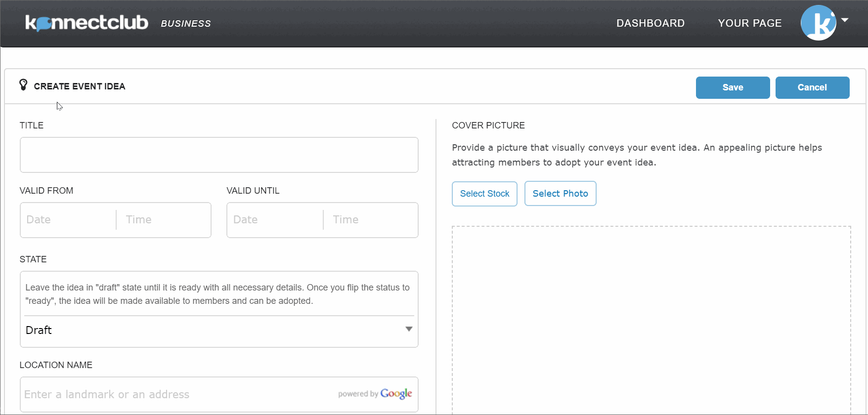Click the powered by Google logo
This screenshot has height=415, width=868.
(x=375, y=394)
